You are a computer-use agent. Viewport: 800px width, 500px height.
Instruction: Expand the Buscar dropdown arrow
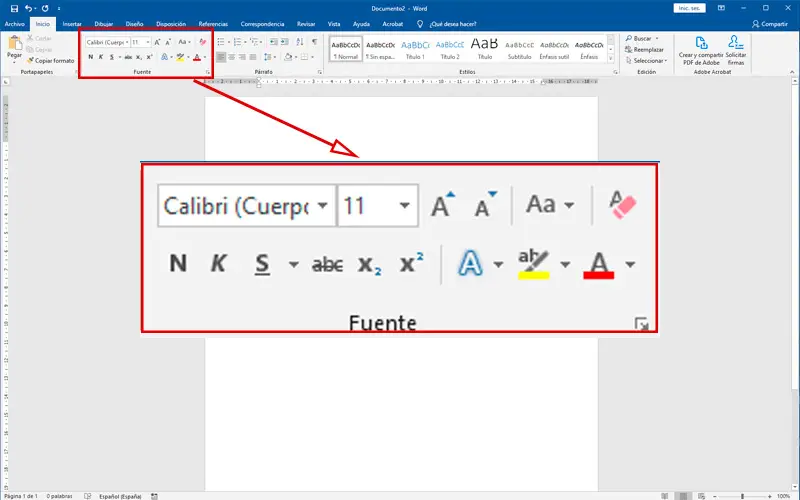[657, 38]
